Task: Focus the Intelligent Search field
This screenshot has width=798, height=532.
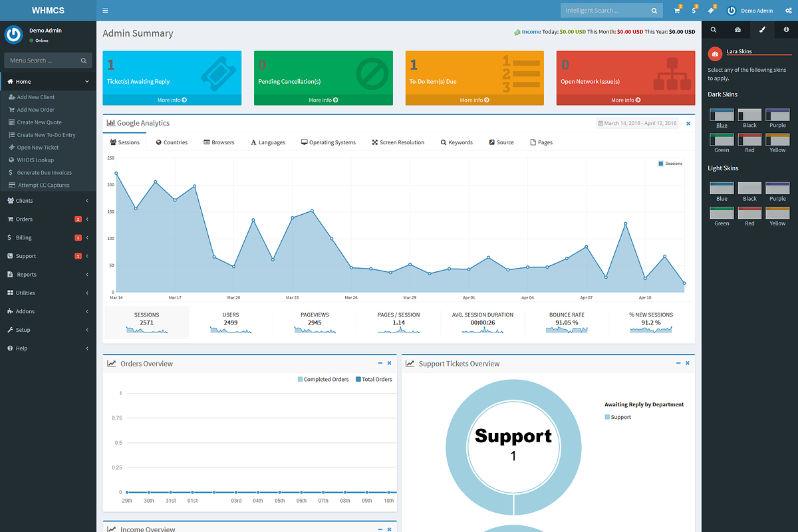Action: point(604,11)
